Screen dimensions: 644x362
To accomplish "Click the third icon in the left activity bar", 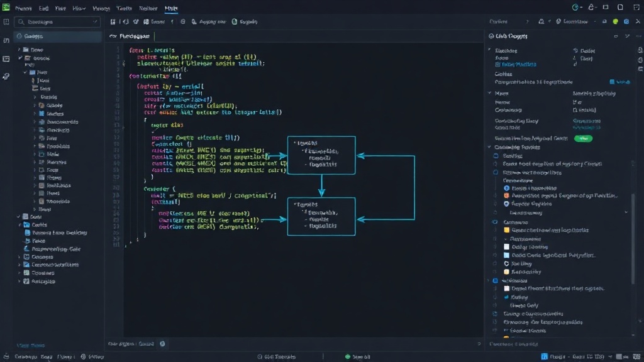I will [6, 58].
